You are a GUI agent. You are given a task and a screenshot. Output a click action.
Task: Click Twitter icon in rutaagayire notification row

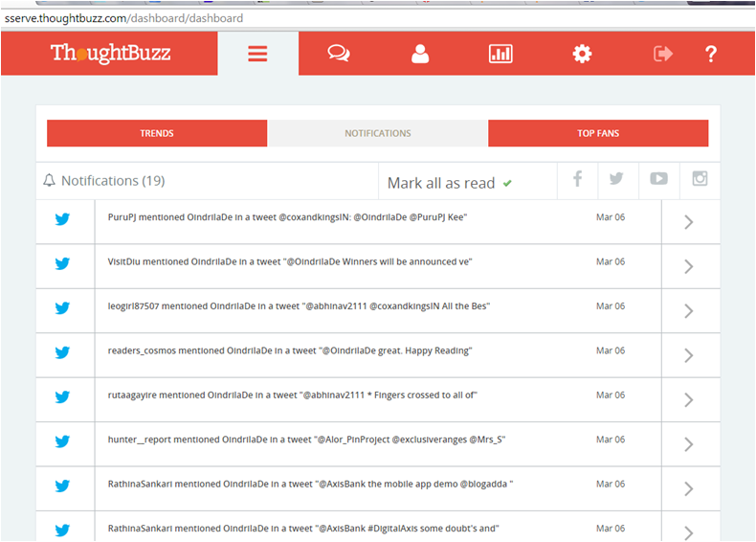(62, 396)
